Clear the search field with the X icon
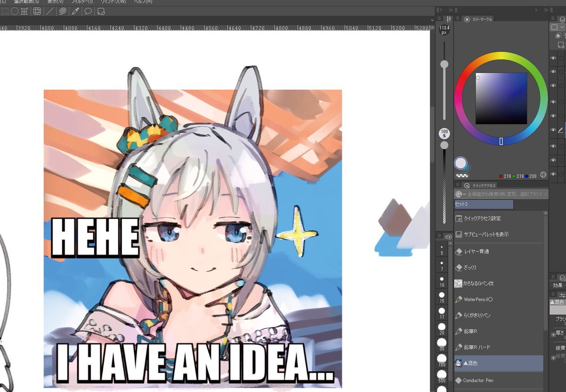566x392 pixels. [545, 194]
